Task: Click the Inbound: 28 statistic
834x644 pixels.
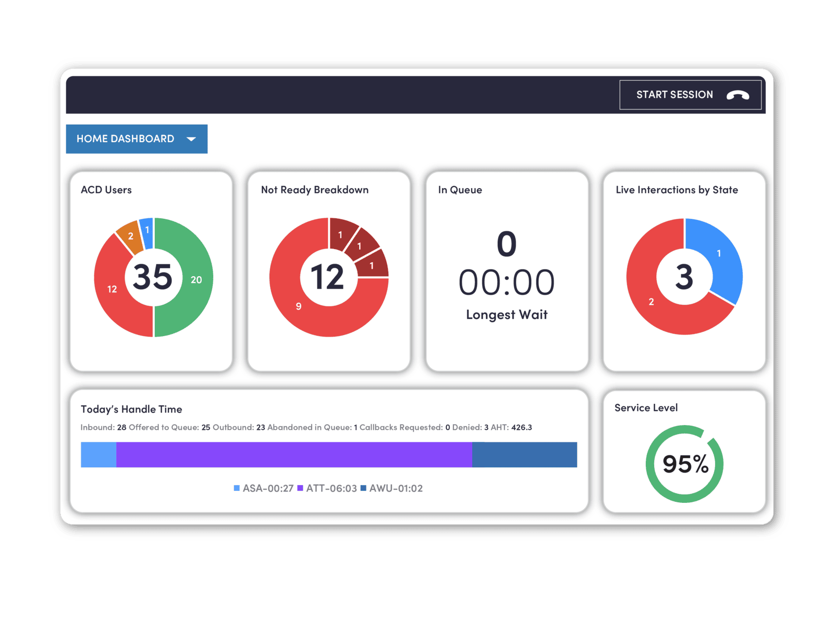Action: (x=103, y=427)
